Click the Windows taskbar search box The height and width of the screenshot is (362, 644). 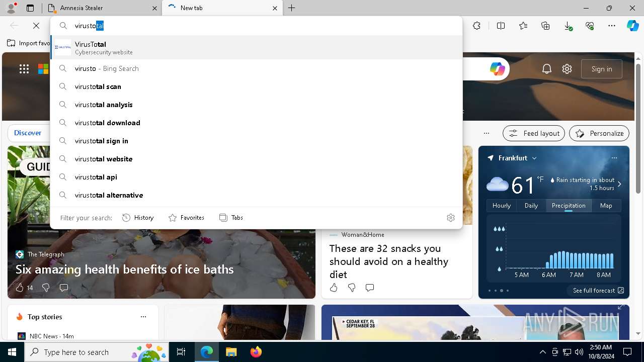tap(96, 352)
